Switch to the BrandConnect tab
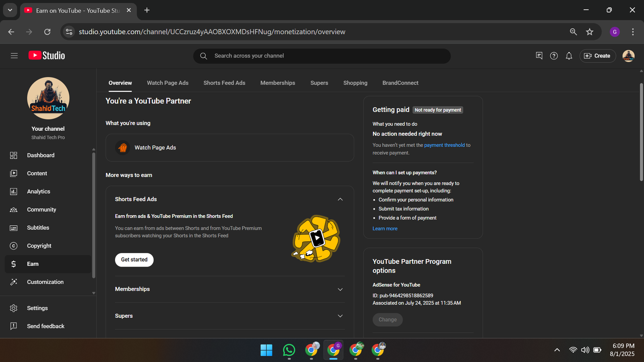The height and width of the screenshot is (362, 644). point(400,83)
